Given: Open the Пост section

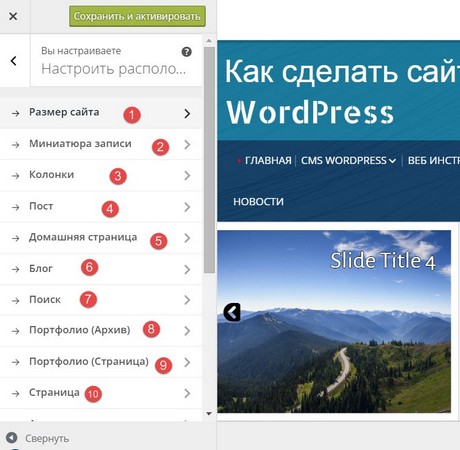Looking at the screenshot, I should tap(101, 207).
